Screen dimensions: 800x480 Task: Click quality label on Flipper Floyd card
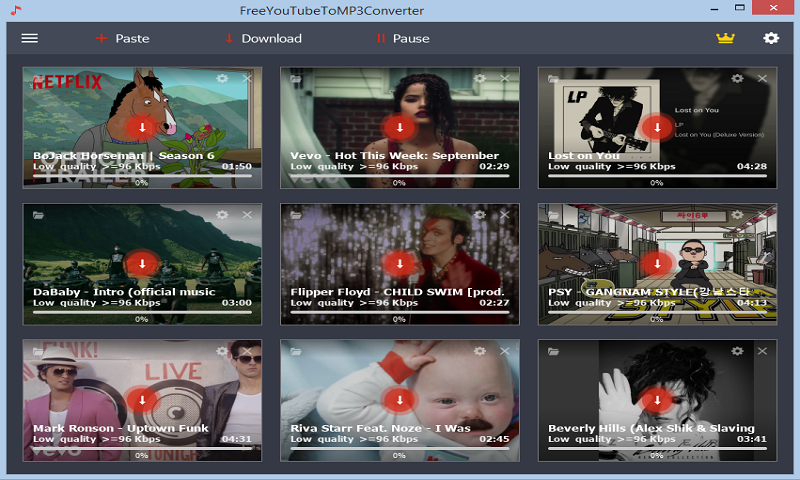354,302
